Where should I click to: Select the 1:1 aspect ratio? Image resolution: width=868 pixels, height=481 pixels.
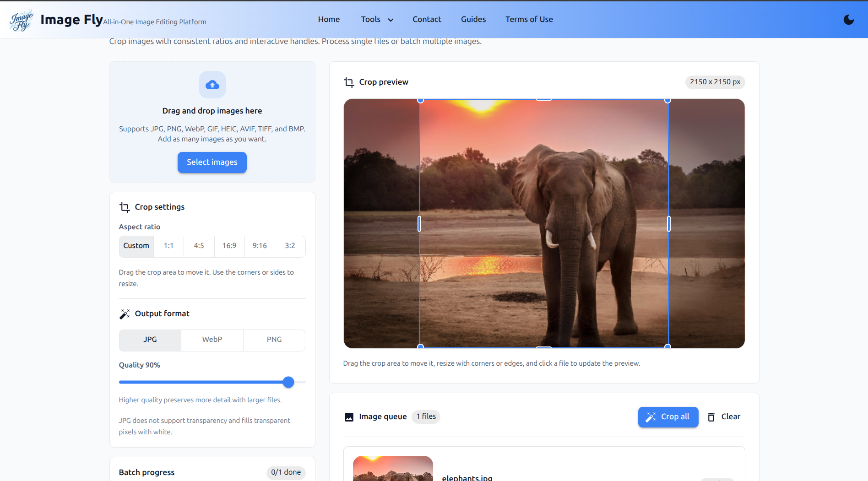(x=168, y=246)
